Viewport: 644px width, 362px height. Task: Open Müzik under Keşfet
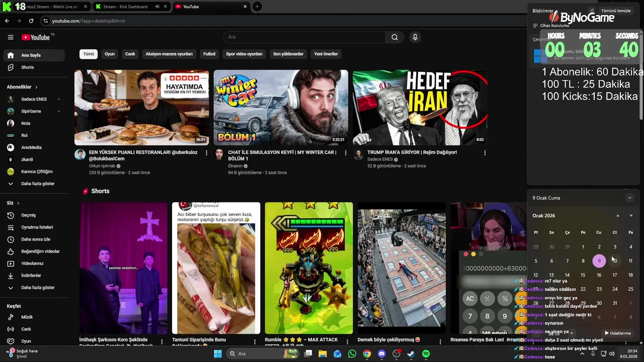point(34,317)
